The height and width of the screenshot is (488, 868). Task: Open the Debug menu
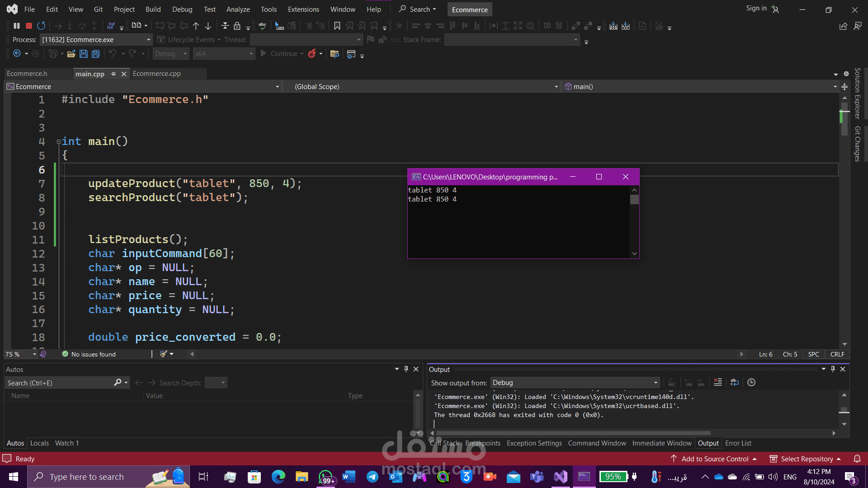[182, 9]
